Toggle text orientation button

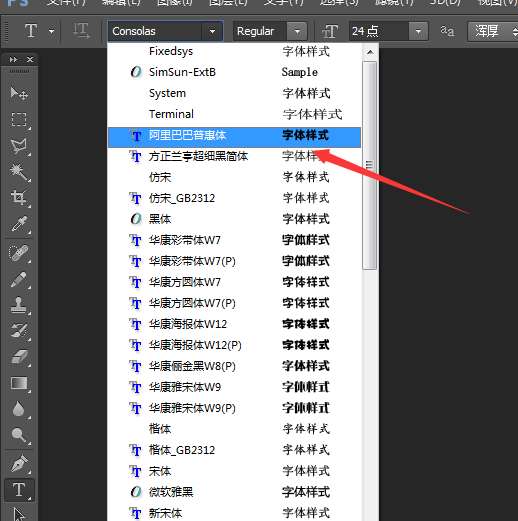(x=81, y=31)
